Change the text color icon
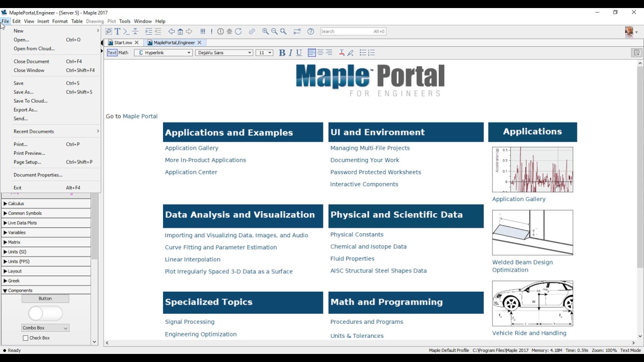 [x=342, y=52]
